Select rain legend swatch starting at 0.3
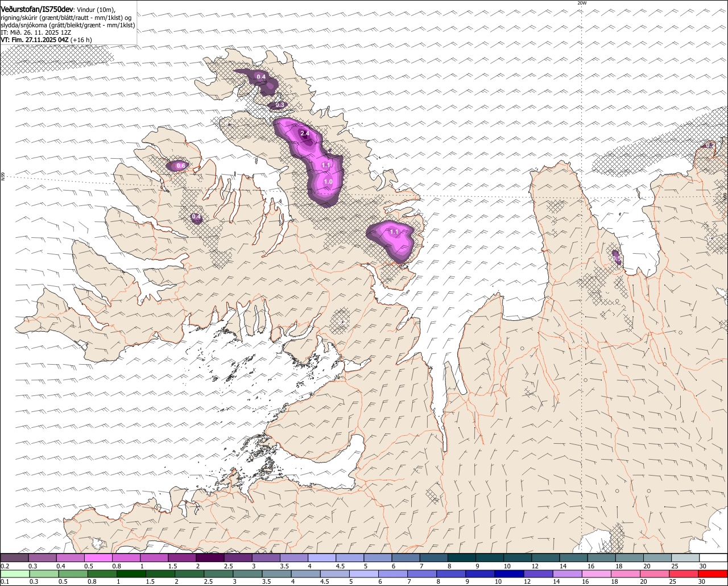The height and width of the screenshot is (586, 728). [43, 574]
